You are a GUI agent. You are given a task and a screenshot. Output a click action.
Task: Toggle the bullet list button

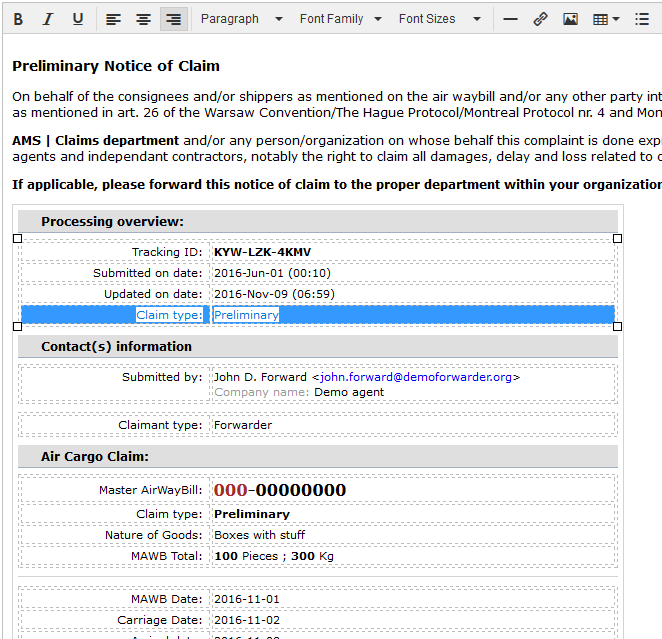[642, 19]
